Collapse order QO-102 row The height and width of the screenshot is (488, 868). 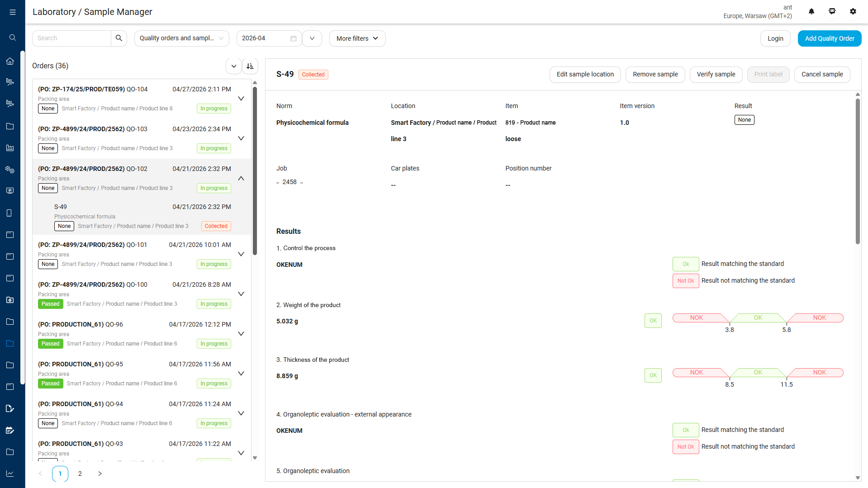coord(241,178)
